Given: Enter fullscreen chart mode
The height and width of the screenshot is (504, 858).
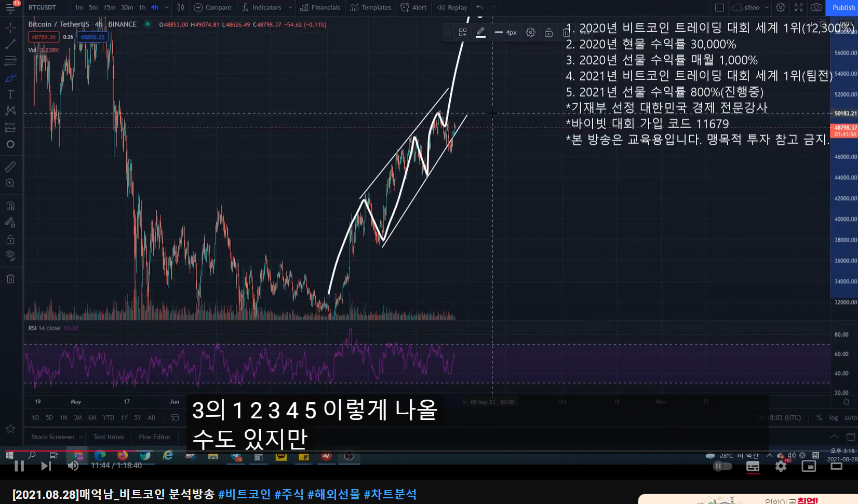Looking at the screenshot, I should (799, 7).
